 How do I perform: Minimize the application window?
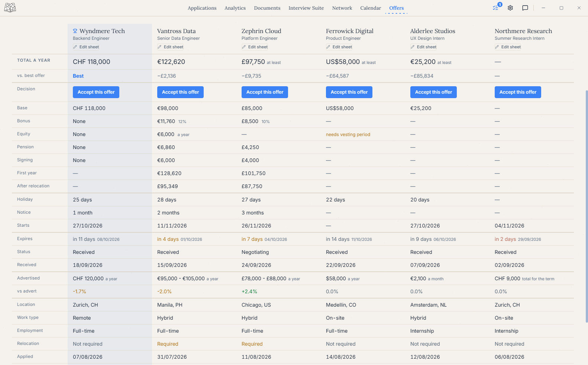click(543, 8)
